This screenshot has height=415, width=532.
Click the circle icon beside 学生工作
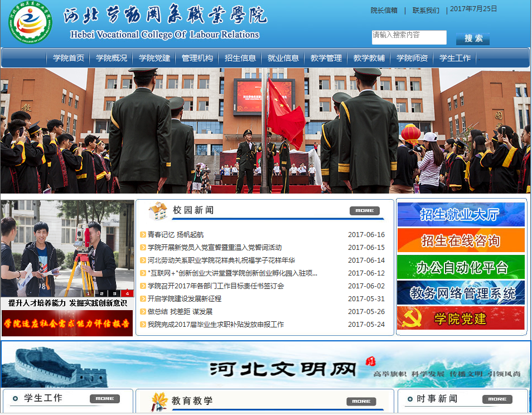tap(14, 399)
